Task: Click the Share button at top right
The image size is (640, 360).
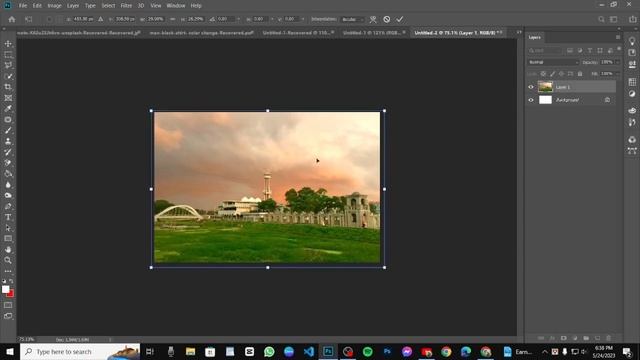Action: click(x=632, y=19)
